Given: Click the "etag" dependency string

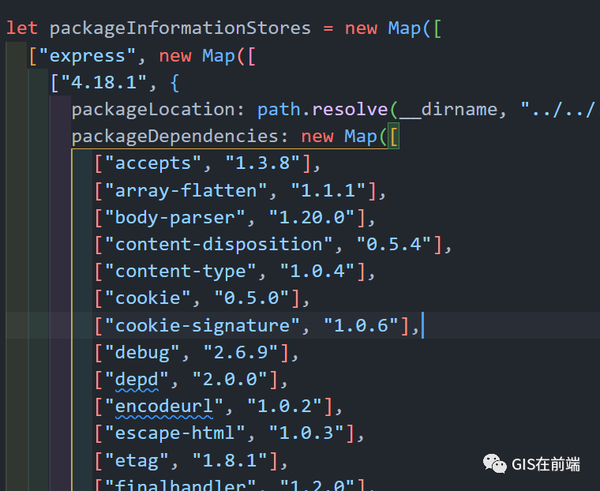Looking at the screenshot, I should tap(134, 460).
